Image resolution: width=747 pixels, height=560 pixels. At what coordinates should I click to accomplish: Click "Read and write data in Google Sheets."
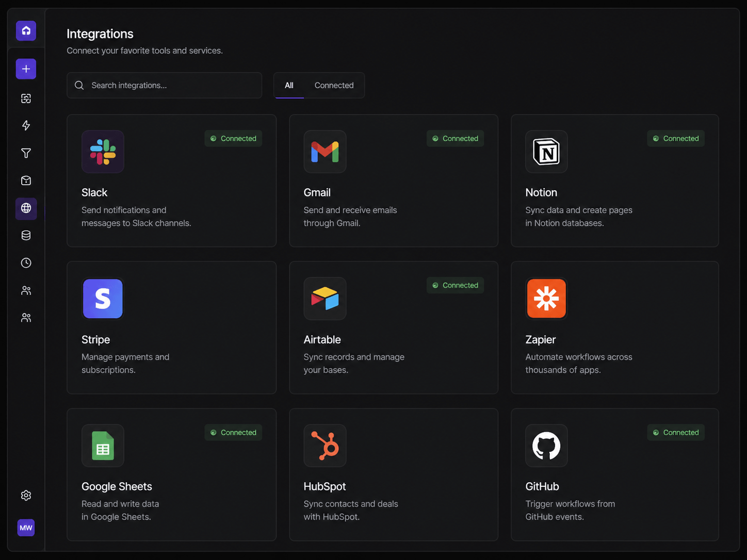tap(120, 510)
